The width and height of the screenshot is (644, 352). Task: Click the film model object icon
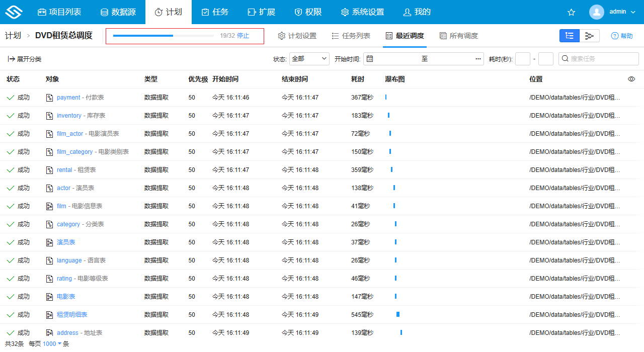[x=49, y=206]
